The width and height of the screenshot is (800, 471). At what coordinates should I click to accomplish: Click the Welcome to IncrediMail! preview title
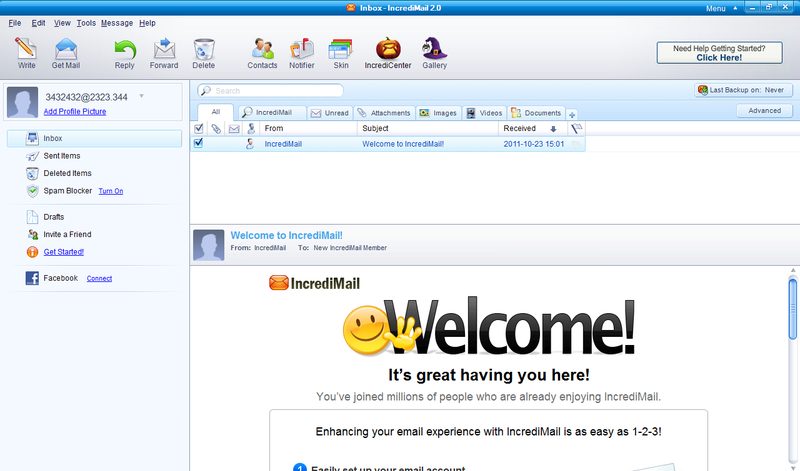(x=286, y=235)
